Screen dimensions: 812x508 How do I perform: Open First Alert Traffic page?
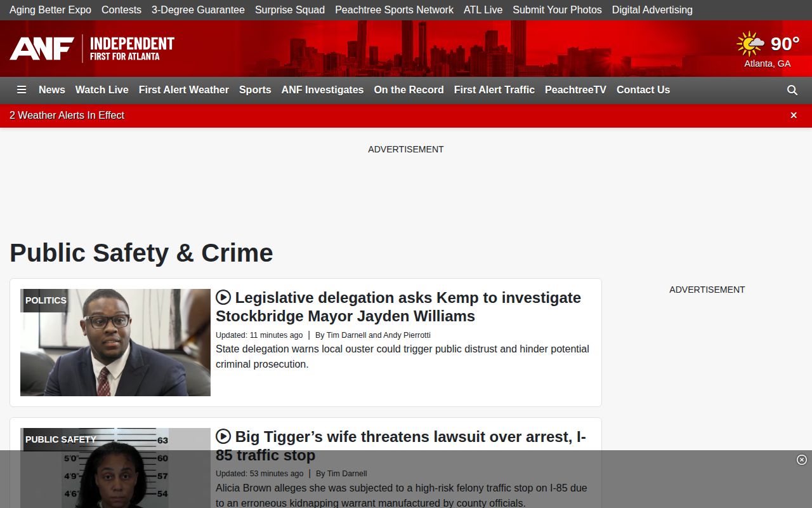pyautogui.click(x=495, y=90)
